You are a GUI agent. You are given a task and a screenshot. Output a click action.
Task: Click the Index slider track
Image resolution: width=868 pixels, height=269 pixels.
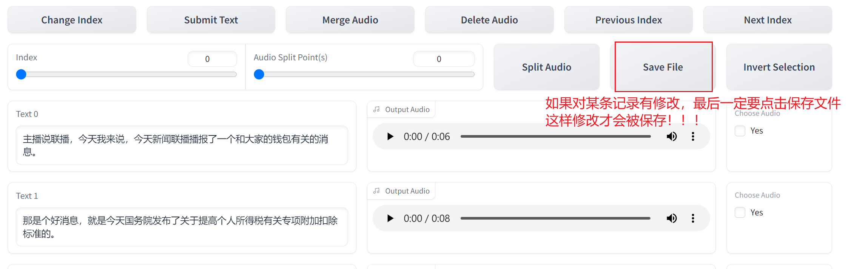coord(126,74)
